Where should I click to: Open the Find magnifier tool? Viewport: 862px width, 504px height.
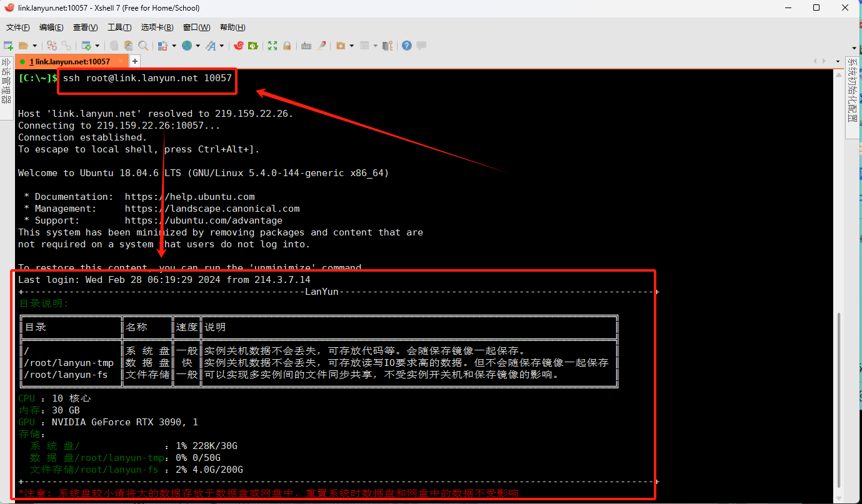pos(143,46)
